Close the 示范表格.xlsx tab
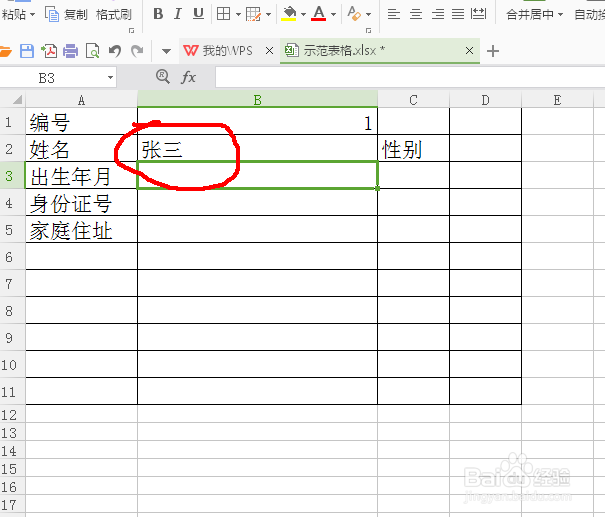Viewport: 605px width, 517px height. (469, 51)
